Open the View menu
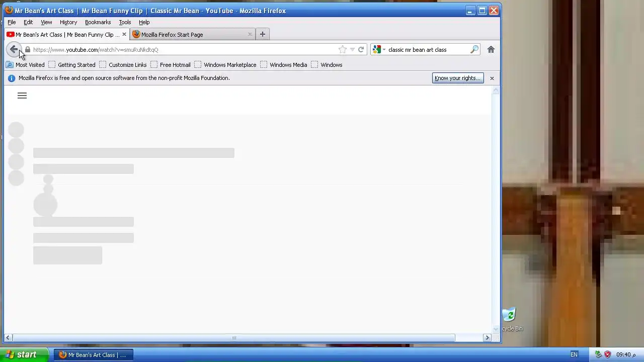 [46, 22]
